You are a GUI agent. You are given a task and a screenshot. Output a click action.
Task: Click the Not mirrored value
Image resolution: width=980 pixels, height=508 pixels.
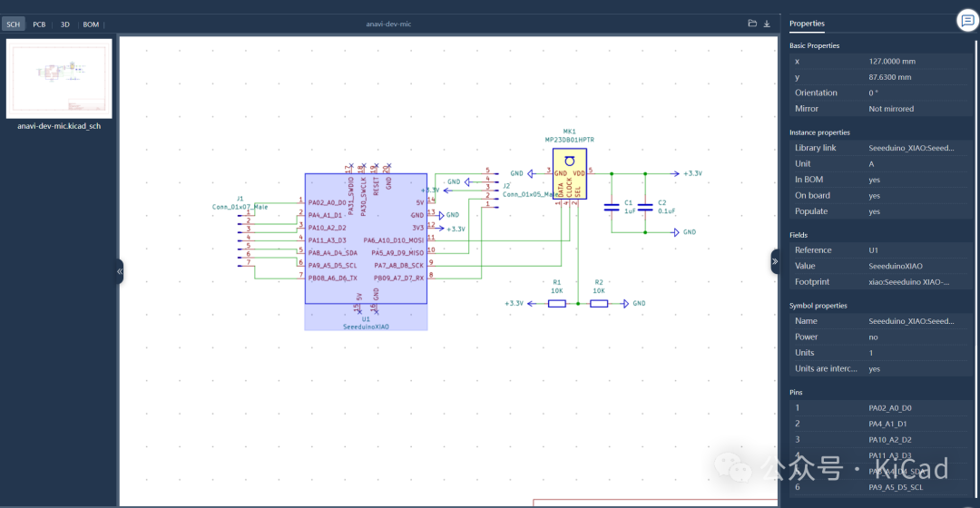tap(891, 109)
